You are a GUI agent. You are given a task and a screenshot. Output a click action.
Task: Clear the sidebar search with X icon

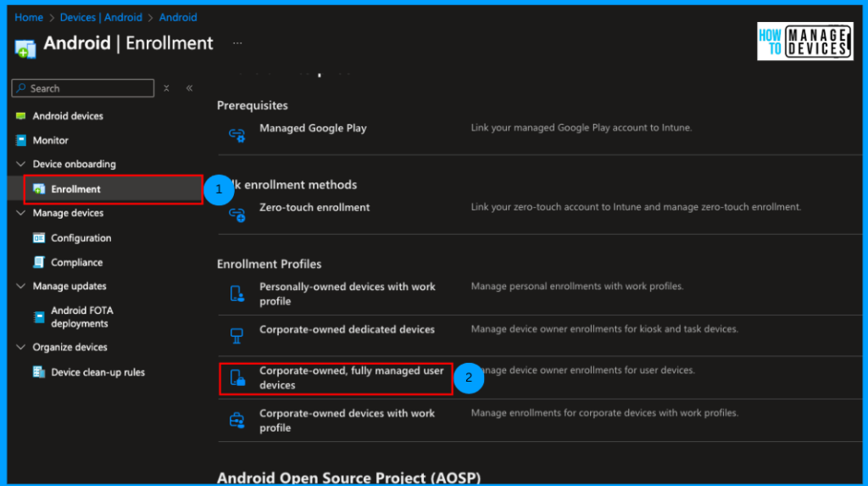[166, 88]
